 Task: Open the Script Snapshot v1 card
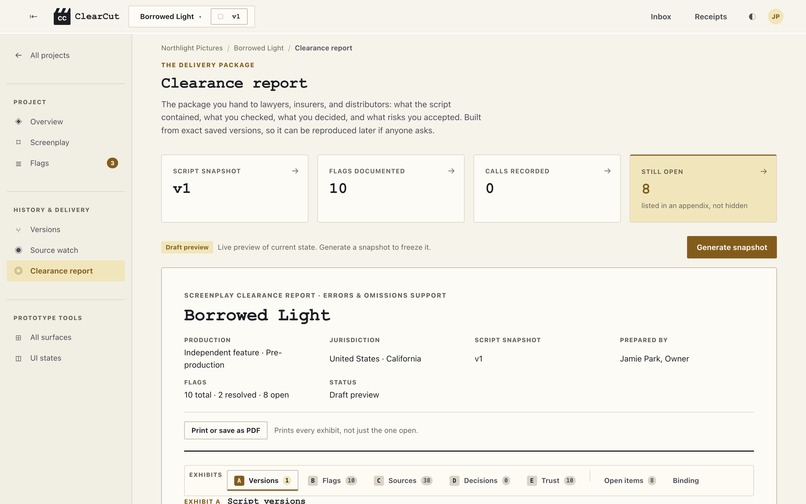point(235,189)
